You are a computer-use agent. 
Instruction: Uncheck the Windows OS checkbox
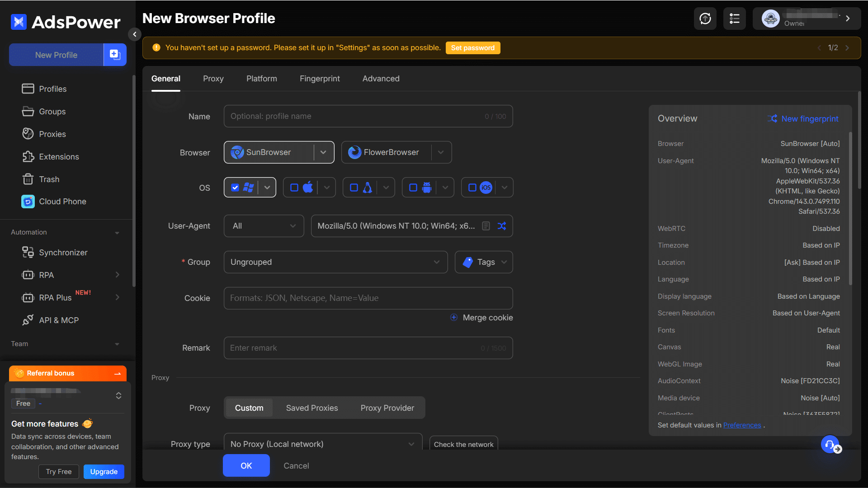click(235, 188)
